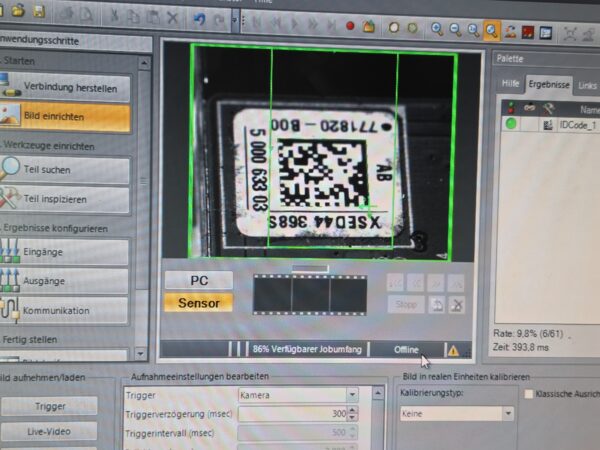Click the Offline status text

tap(406, 350)
